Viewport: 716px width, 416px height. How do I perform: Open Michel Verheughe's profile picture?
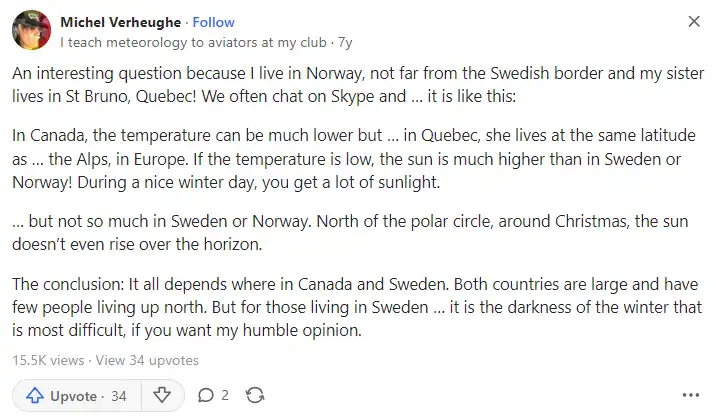[32, 30]
